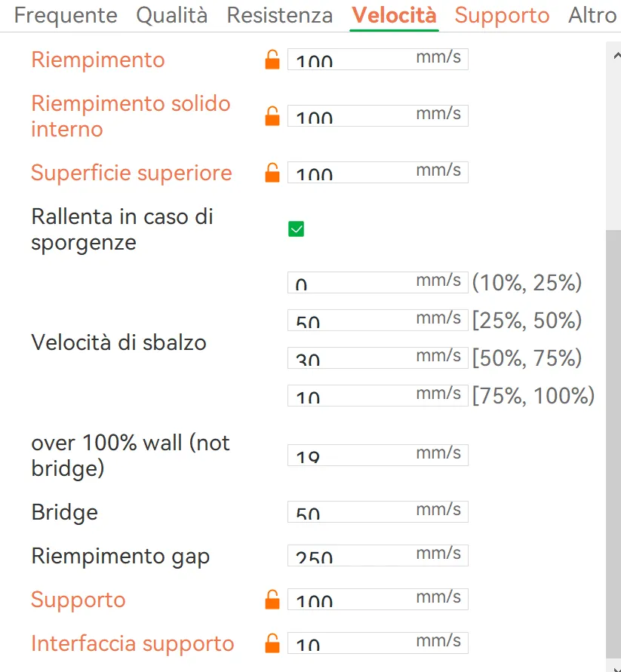The height and width of the screenshot is (672, 621).
Task: Click the vertical scrollbar thumb
Action: (613, 443)
